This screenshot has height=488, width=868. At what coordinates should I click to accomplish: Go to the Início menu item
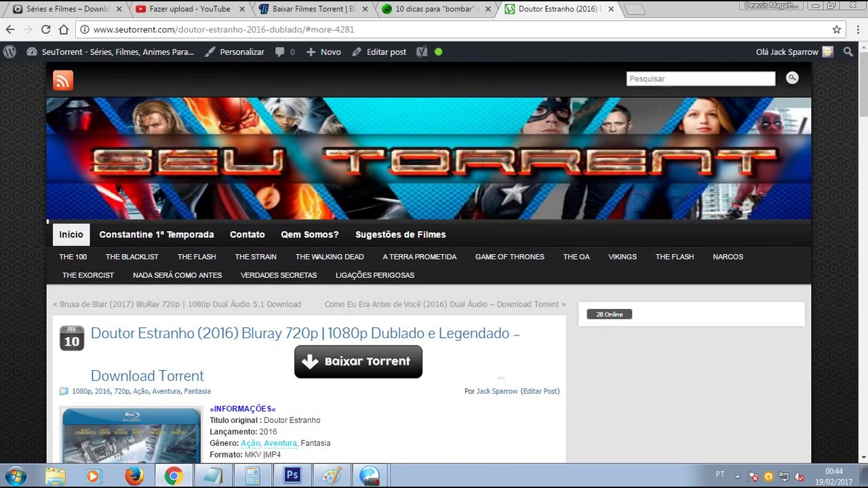click(x=71, y=235)
